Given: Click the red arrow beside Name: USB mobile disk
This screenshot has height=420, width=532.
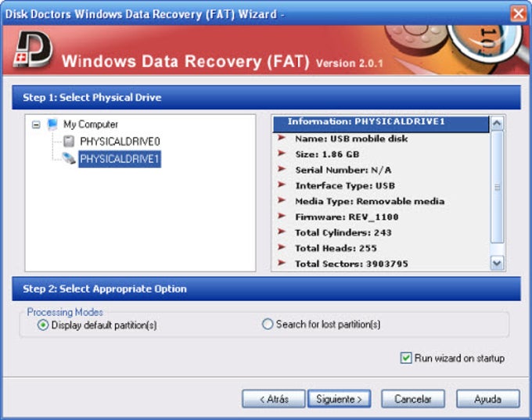Looking at the screenshot, I should tap(282, 138).
